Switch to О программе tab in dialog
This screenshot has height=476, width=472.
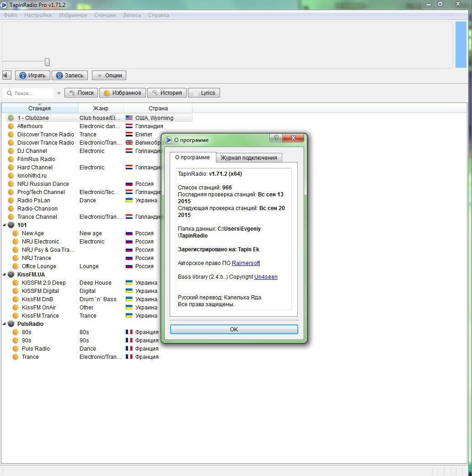pyautogui.click(x=193, y=157)
